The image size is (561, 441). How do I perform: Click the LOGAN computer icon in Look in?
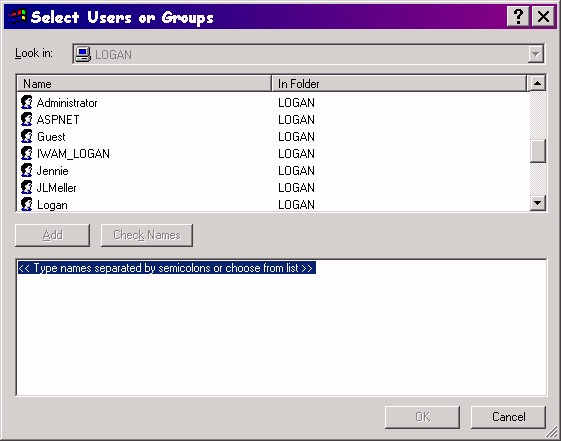pyautogui.click(x=83, y=54)
